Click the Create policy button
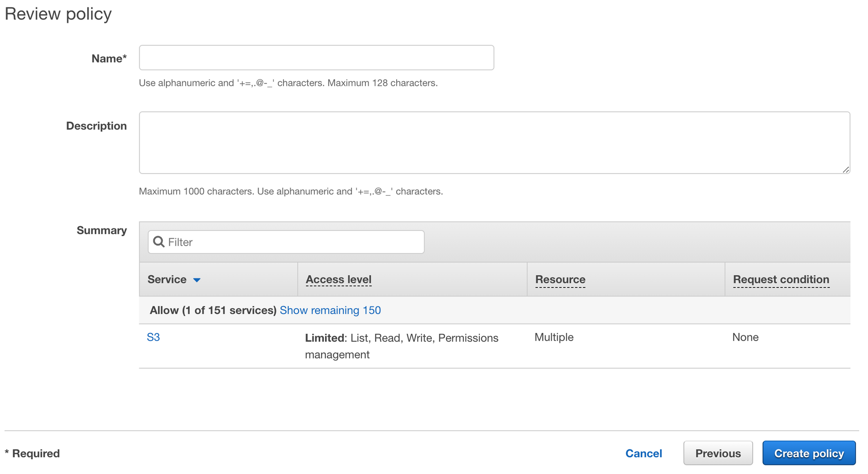This screenshot has height=474, width=868. pos(809,453)
